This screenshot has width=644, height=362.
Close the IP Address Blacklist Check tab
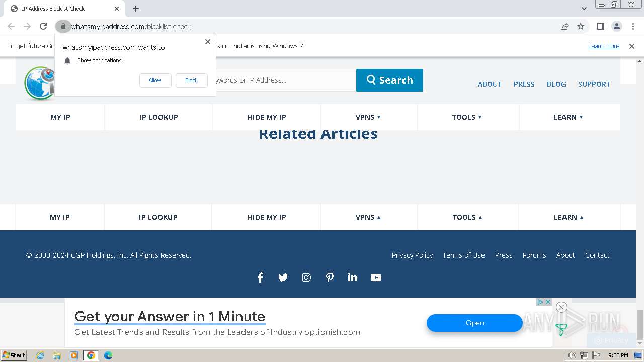pos(117,9)
